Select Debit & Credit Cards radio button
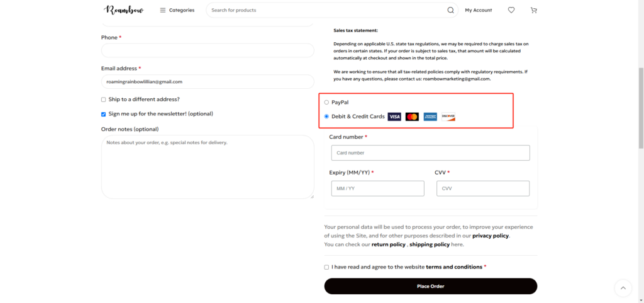 326,117
